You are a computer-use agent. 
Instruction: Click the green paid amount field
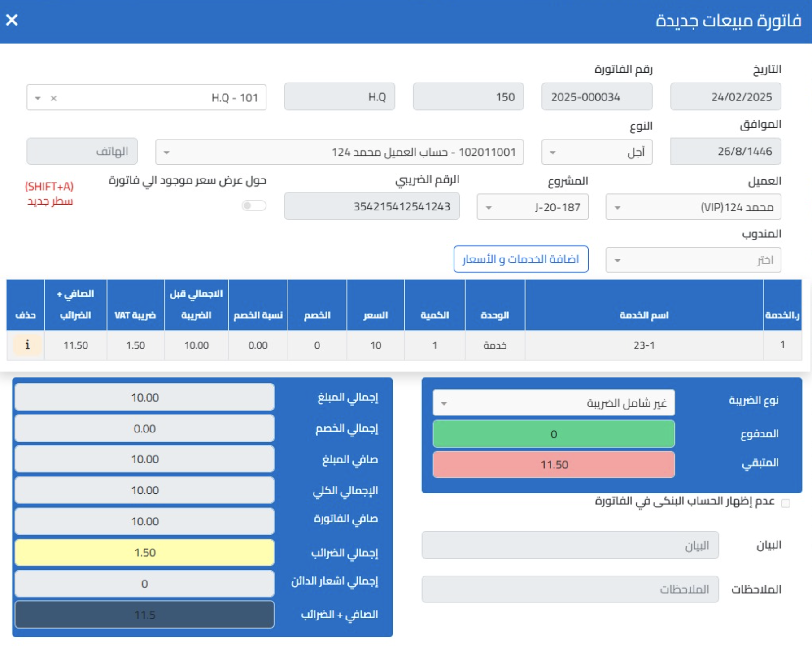[554, 434]
